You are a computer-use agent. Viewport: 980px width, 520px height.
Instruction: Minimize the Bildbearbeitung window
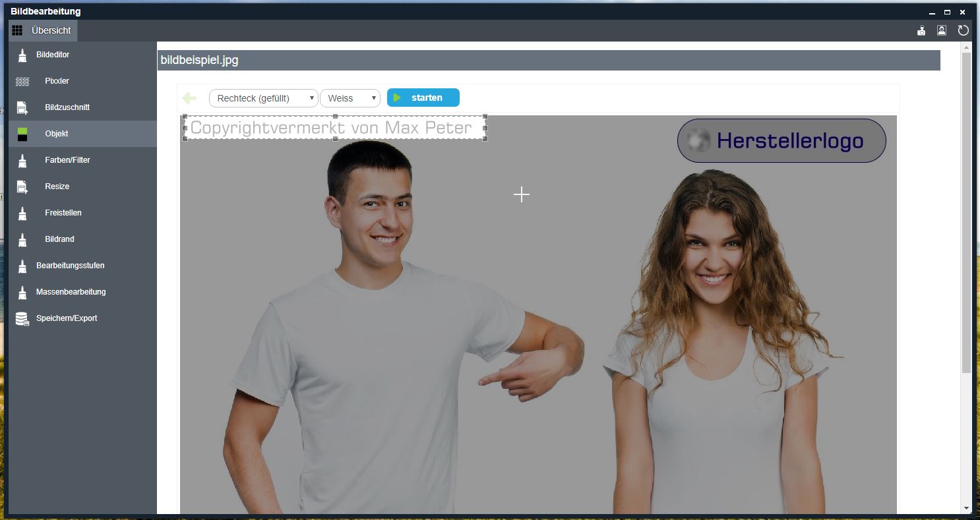932,12
